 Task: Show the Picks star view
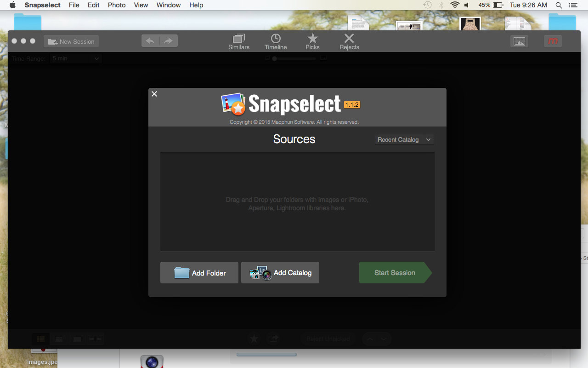coord(312,41)
